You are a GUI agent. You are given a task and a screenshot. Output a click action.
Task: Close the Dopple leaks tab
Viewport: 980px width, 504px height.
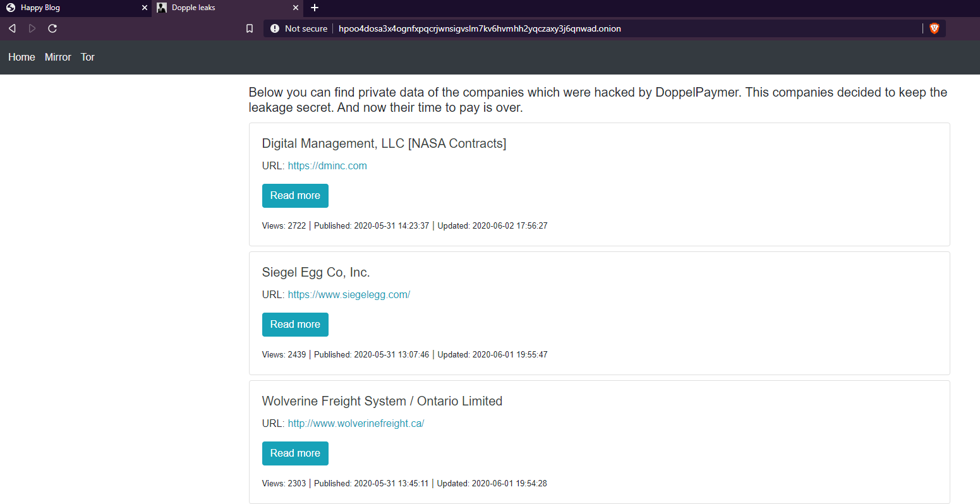pyautogui.click(x=296, y=8)
